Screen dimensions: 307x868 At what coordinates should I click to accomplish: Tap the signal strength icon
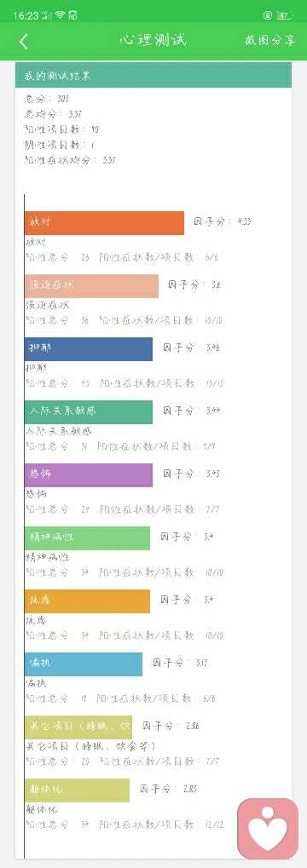coord(48,15)
